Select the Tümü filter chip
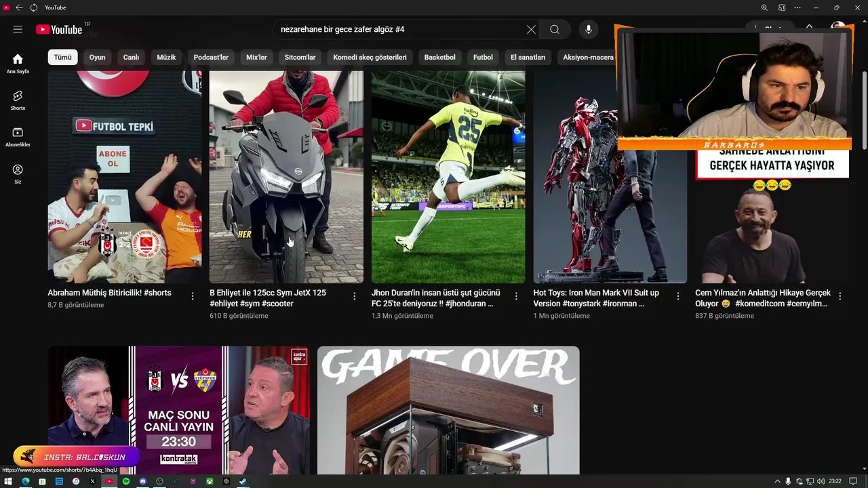868x488 pixels. pyautogui.click(x=62, y=58)
